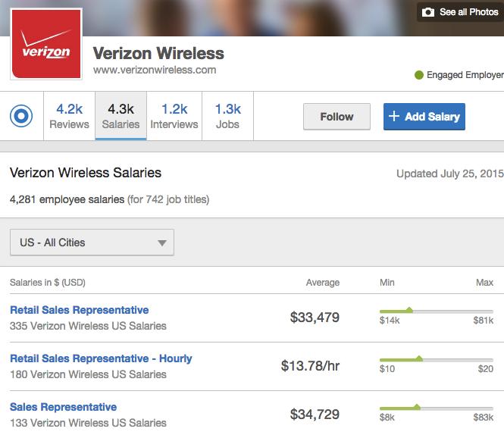Click the $34,729 average salary value

315,415
